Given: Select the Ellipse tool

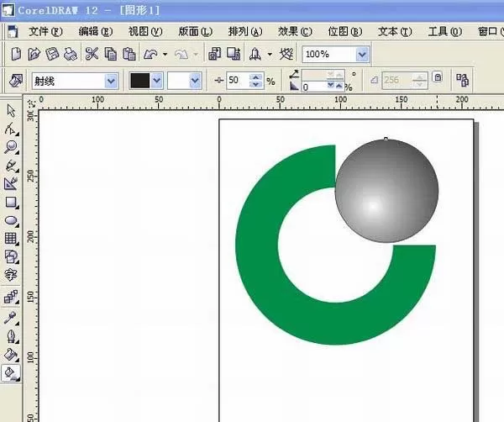Looking at the screenshot, I should pyautogui.click(x=11, y=220).
